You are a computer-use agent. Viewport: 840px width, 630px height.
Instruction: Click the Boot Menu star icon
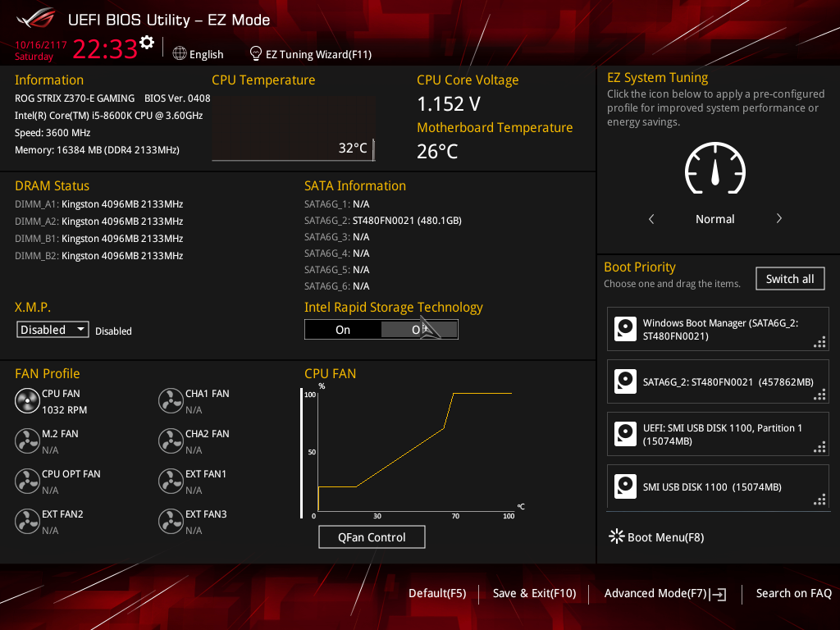(617, 536)
